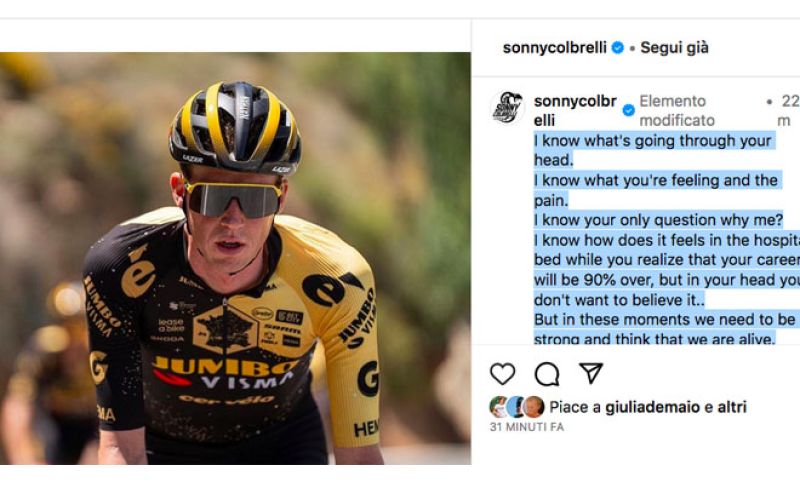Click the '31 MINUTI FA' post timestamp

click(526, 427)
